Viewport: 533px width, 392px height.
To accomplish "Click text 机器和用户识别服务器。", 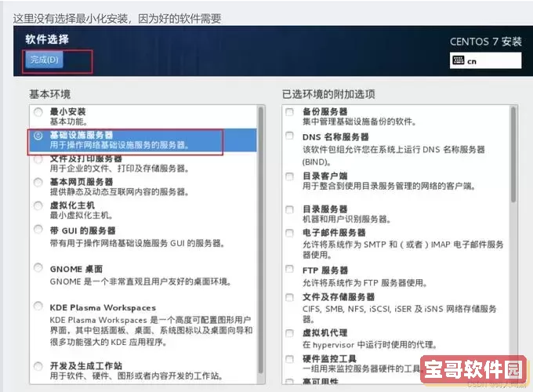I will click(346, 220).
